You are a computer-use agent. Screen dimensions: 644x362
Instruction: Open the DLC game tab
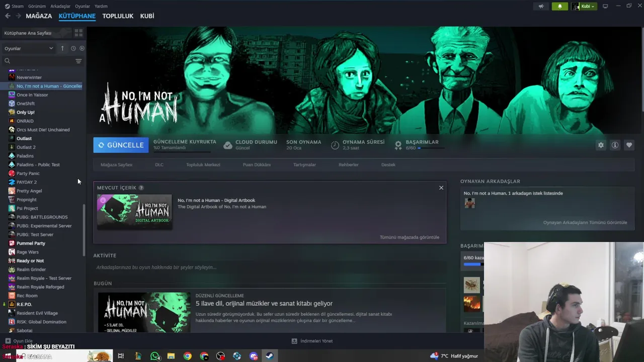(x=159, y=164)
